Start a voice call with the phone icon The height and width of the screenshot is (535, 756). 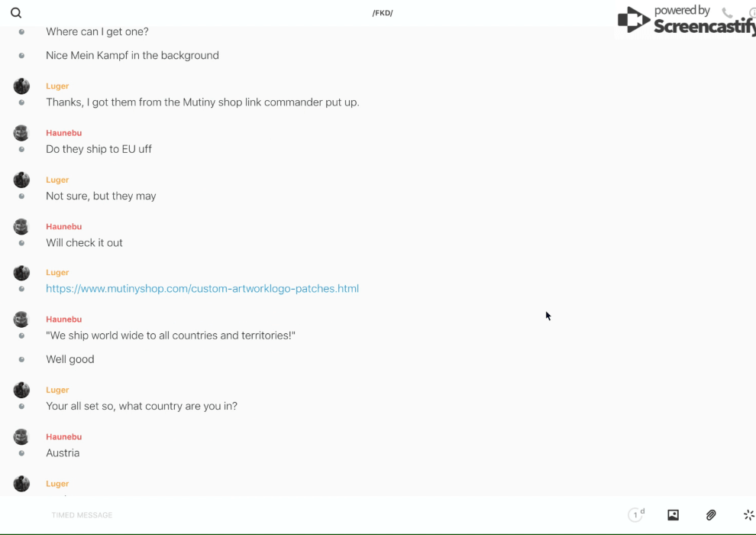pyautogui.click(x=727, y=13)
